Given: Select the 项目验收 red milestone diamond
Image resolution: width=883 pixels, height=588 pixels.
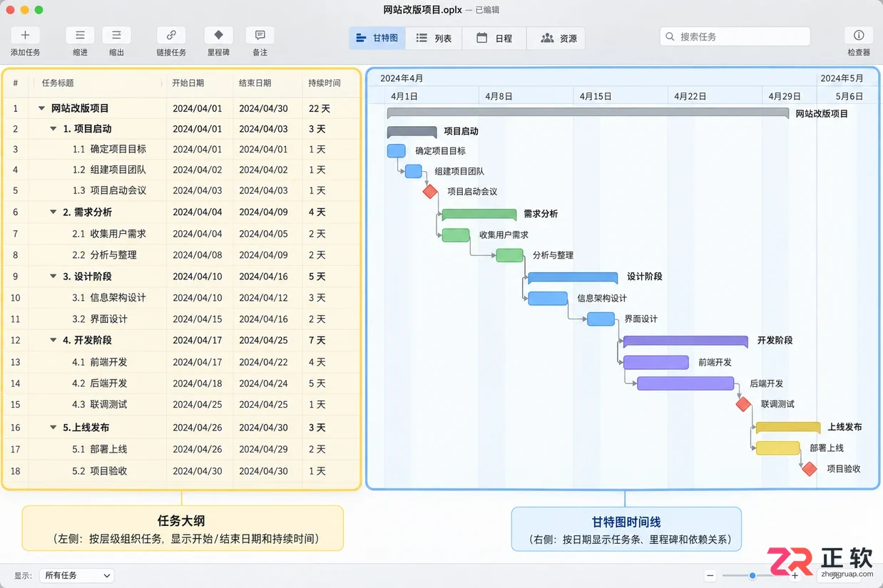Looking at the screenshot, I should [809, 468].
